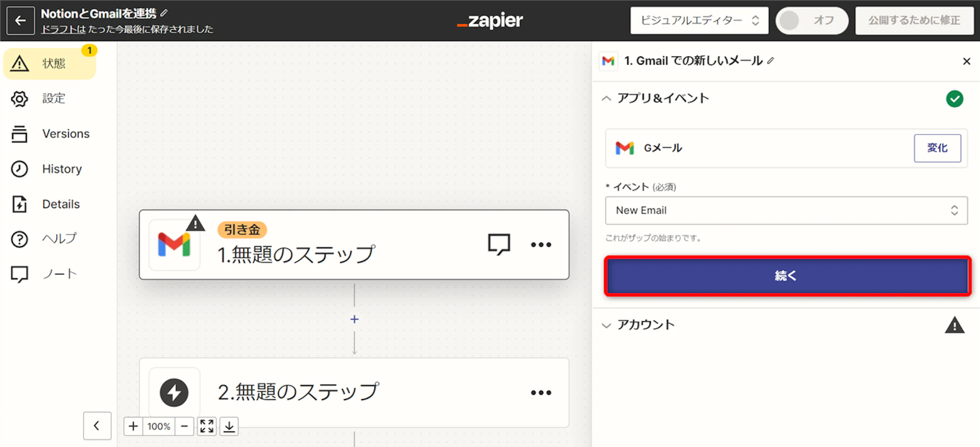This screenshot has height=447, width=980.
Task: Click the 続く continue button
Action: pyautogui.click(x=787, y=276)
